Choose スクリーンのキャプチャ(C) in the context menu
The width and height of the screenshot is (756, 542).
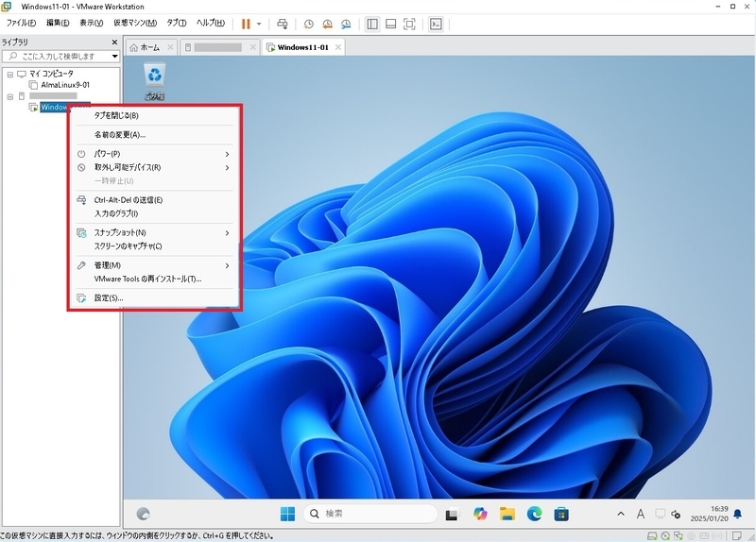pyautogui.click(x=154, y=246)
